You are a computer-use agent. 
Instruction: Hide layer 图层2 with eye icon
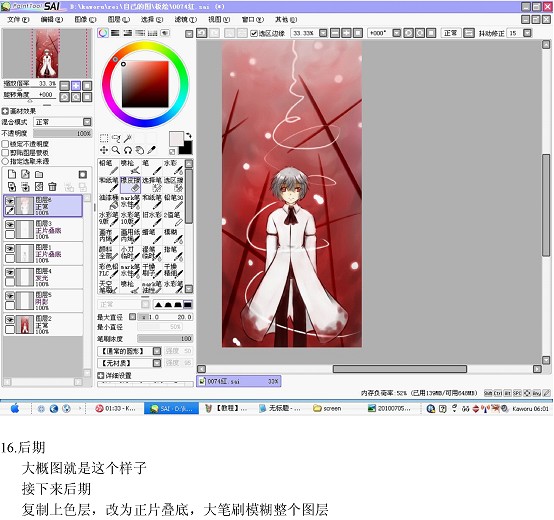tap(10, 319)
